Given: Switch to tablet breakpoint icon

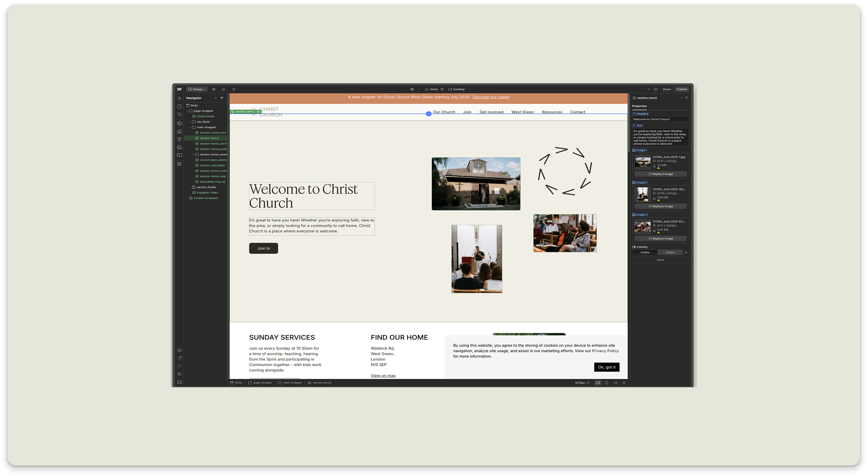Looking at the screenshot, I should (607, 383).
